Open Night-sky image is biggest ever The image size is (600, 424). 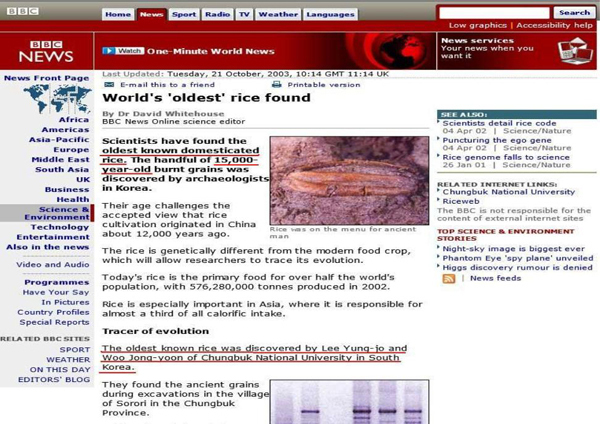click(x=514, y=249)
